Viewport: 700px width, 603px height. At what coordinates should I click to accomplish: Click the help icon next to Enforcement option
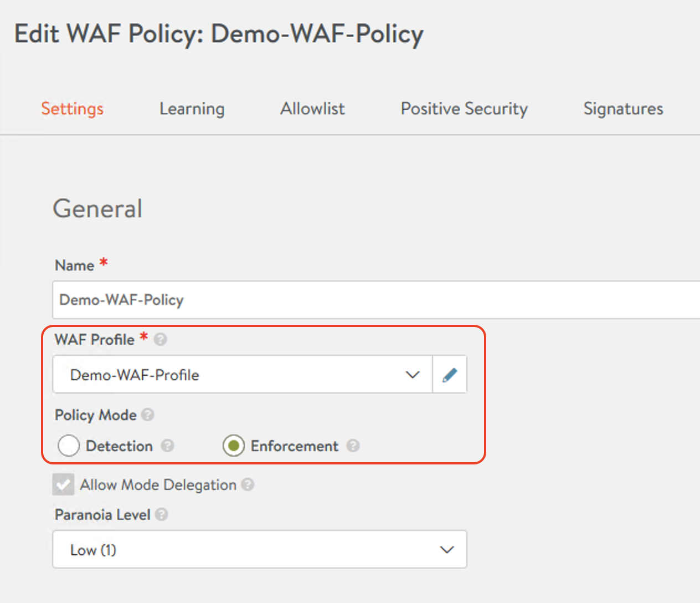click(353, 446)
